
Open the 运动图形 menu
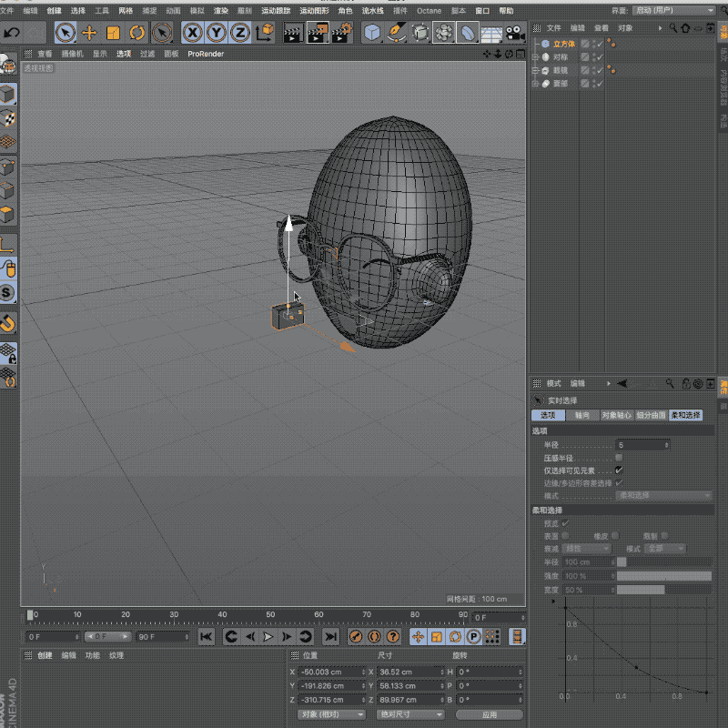(315, 11)
